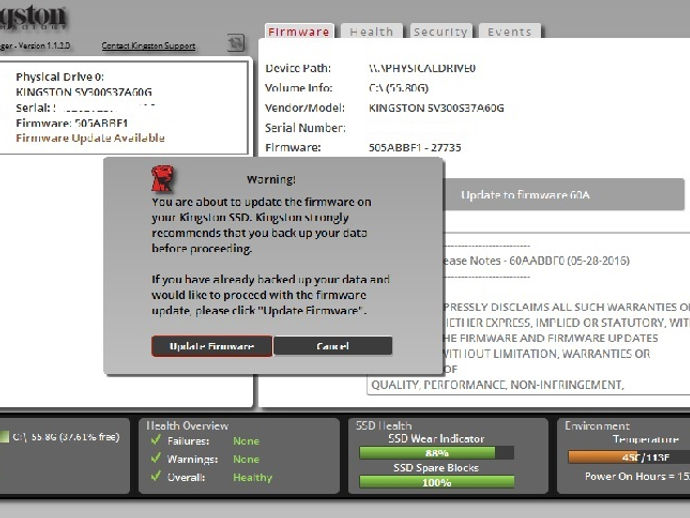
Task: Click the refresh icon beside Contact Kingston Support
Action: pos(236,43)
